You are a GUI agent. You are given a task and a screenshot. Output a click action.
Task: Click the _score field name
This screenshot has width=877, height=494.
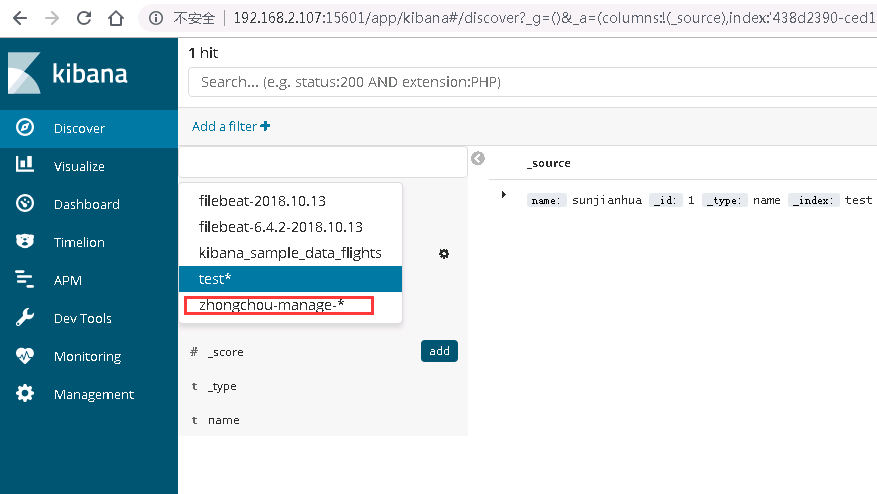(x=225, y=352)
